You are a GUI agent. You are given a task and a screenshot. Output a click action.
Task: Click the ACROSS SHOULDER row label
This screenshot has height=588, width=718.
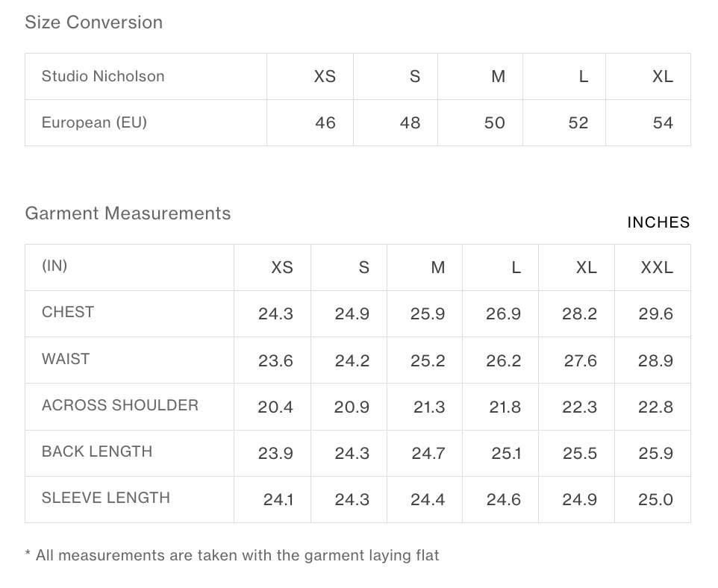point(120,405)
